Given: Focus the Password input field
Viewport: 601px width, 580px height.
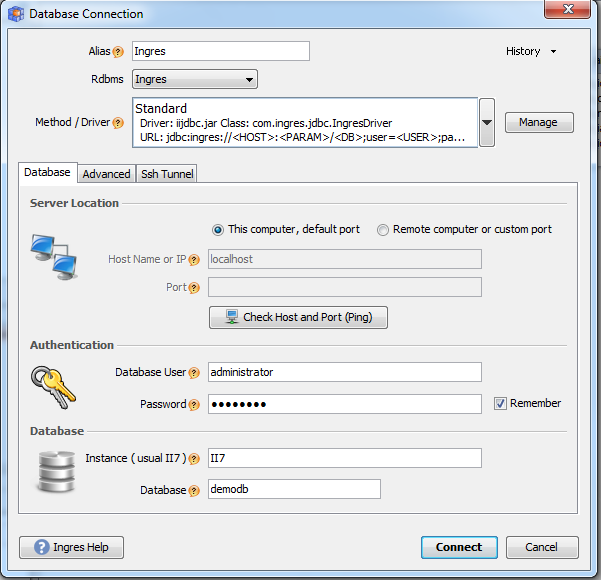Looking at the screenshot, I should 345,404.
